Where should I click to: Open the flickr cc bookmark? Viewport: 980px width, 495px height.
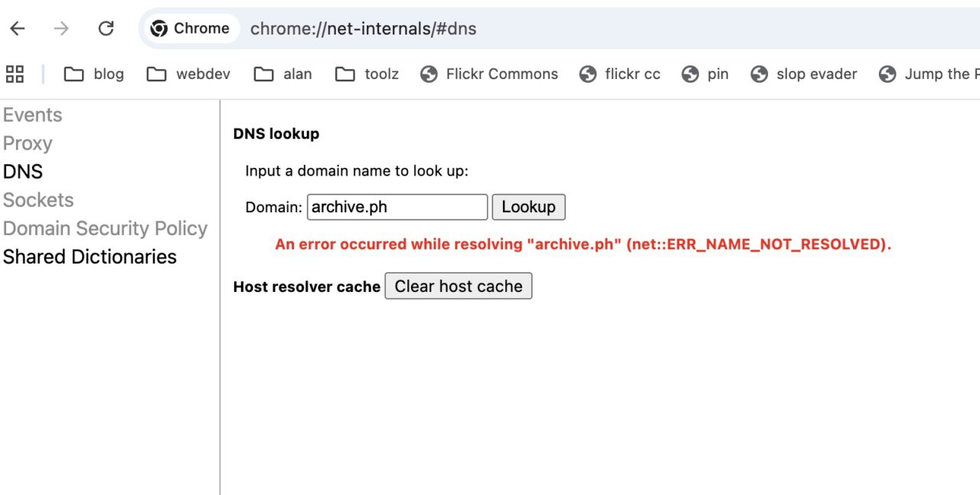point(620,74)
